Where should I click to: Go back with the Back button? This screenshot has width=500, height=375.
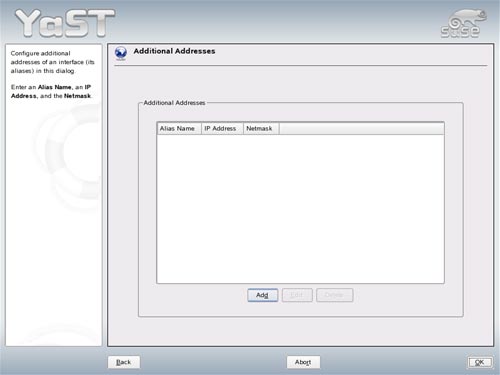(x=124, y=362)
